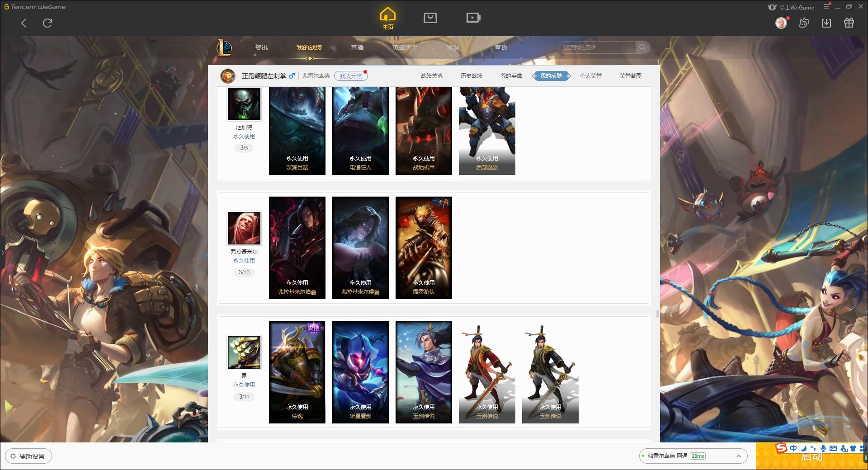This screenshot has width=868, height=470.
Task: Click the 辅助设置 gear settings button
Action: (28, 456)
